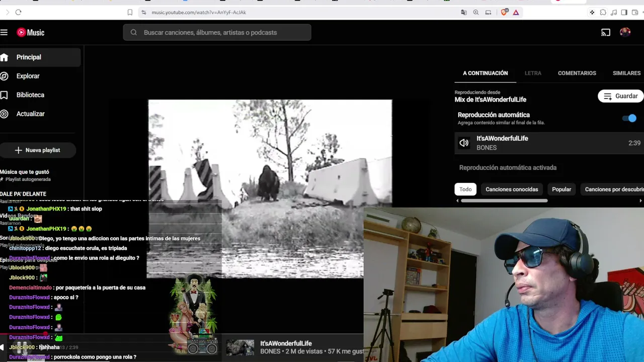Click the Brave Shields icon
Image resolution: width=644 pixels, height=362 pixels.
504,12
